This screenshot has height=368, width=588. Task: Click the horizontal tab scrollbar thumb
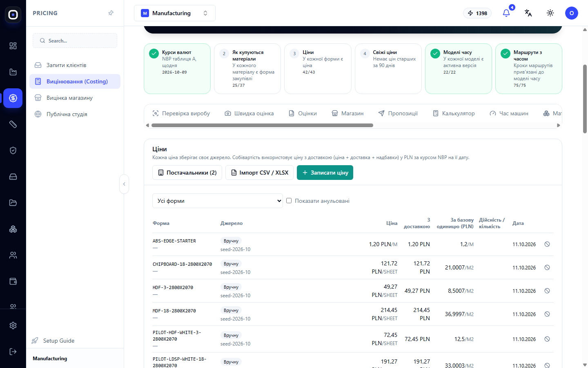pos(262,126)
